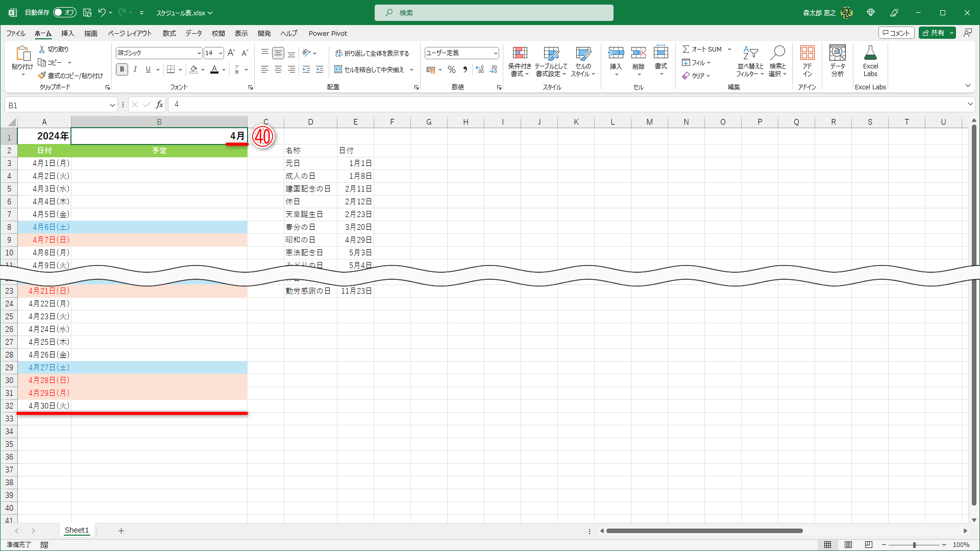This screenshot has width=980, height=551.
Task: Click the Find & Select magnifier icon
Action: [778, 53]
